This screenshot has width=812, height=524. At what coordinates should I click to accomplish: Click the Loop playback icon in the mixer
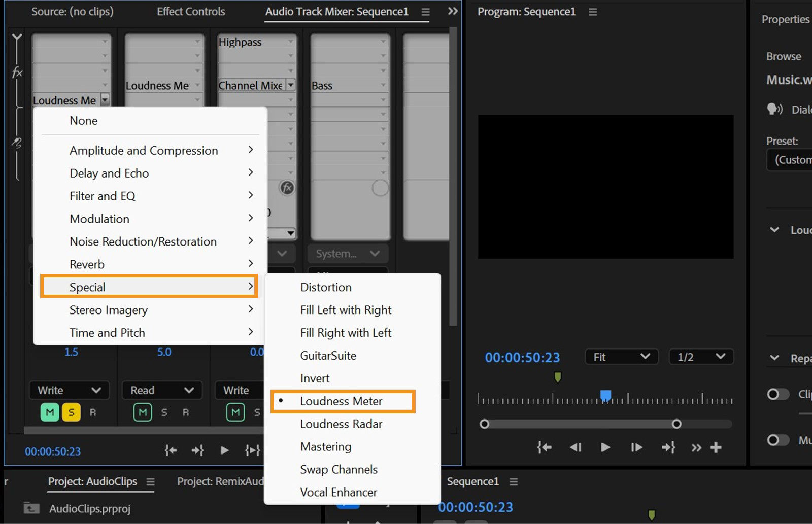point(252,450)
